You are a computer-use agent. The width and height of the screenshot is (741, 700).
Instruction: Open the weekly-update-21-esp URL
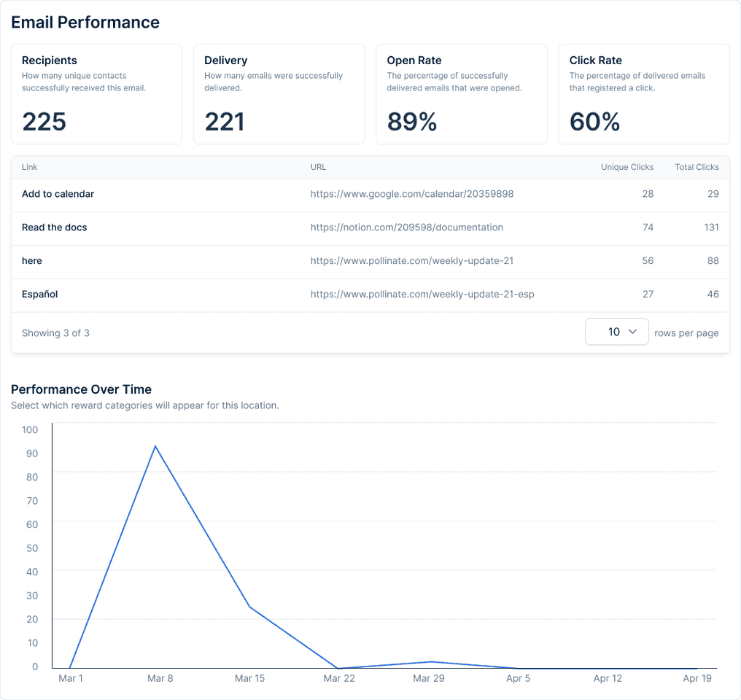(422, 295)
